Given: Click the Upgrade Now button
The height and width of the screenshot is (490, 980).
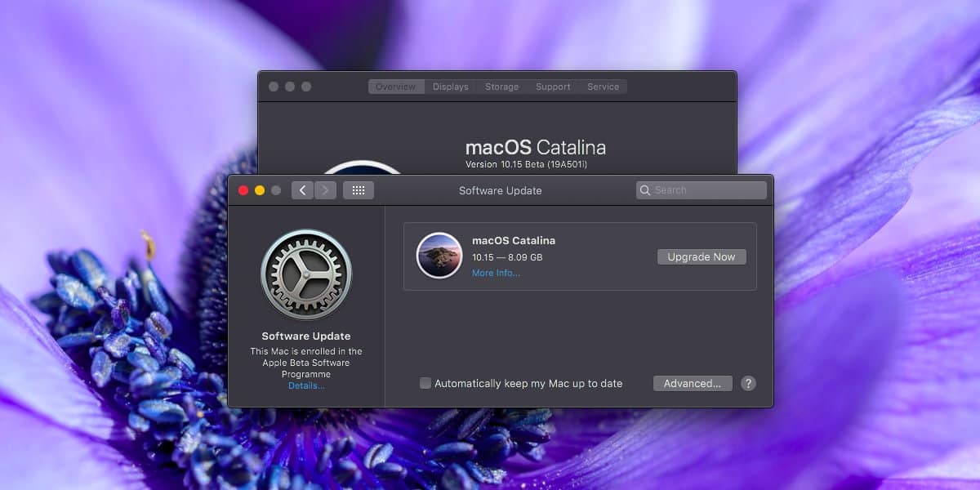Looking at the screenshot, I should click(701, 256).
